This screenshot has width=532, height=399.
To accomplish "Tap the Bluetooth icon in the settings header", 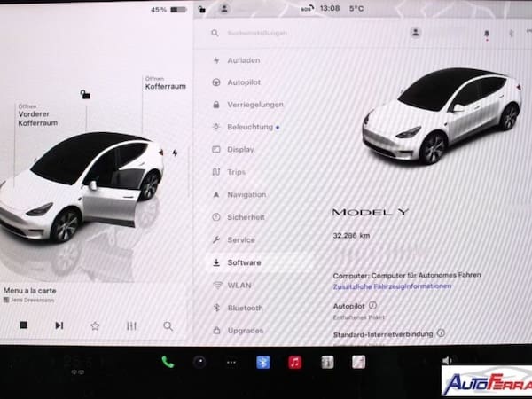I will pyautogui.click(x=512, y=34).
